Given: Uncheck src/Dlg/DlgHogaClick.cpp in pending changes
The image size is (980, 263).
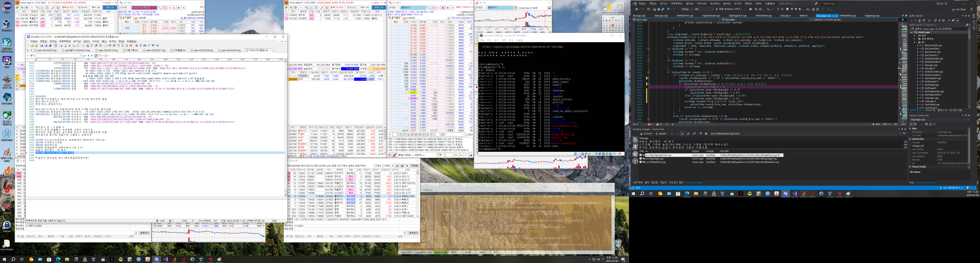Looking at the screenshot, I should coord(641,155).
